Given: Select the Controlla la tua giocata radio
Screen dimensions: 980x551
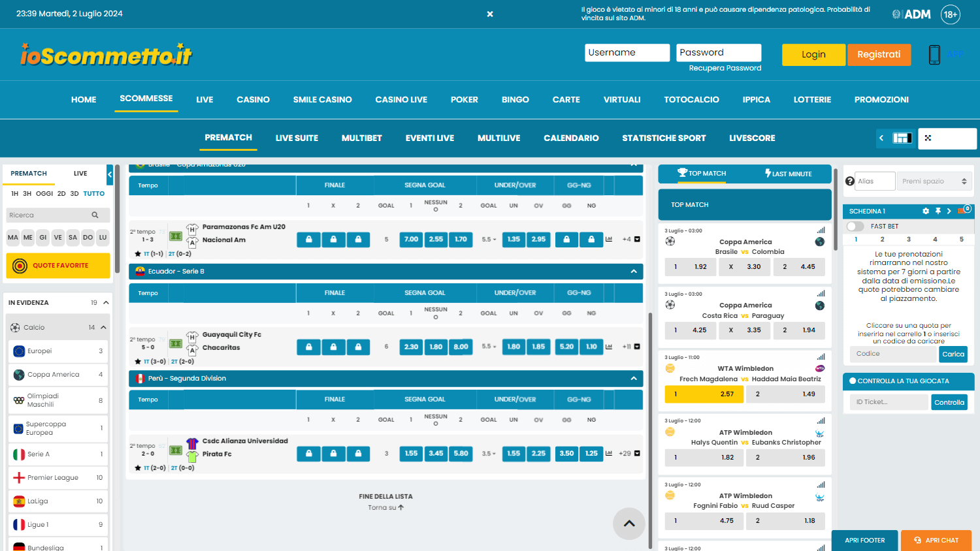Looking at the screenshot, I should coord(853,381).
